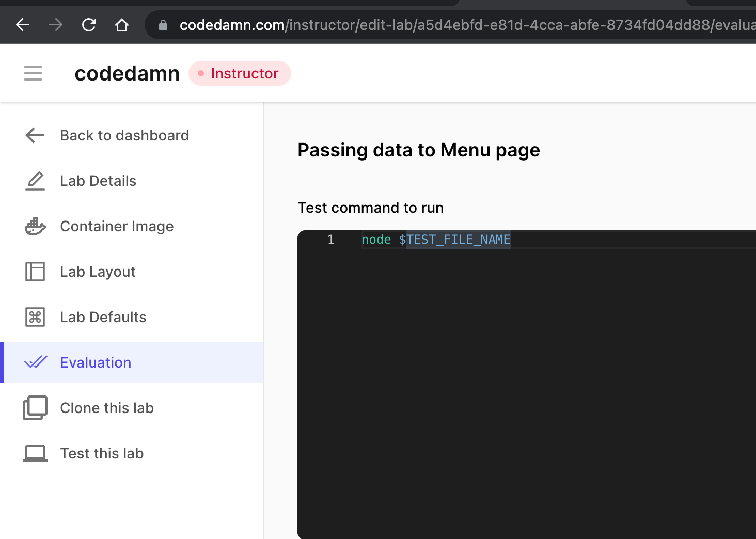Viewport: 756px width, 539px height.
Task: Click the Lab Layout icon
Action: tap(35, 272)
